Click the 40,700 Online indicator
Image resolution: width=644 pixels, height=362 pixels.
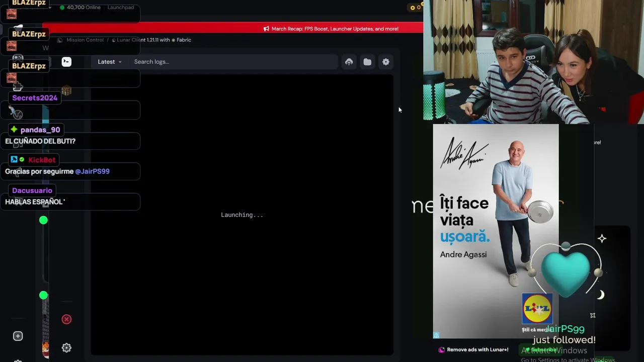80,8
